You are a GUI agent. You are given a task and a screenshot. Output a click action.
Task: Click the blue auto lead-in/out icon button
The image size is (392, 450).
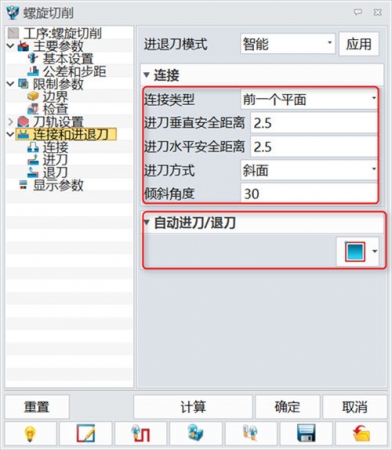[355, 251]
